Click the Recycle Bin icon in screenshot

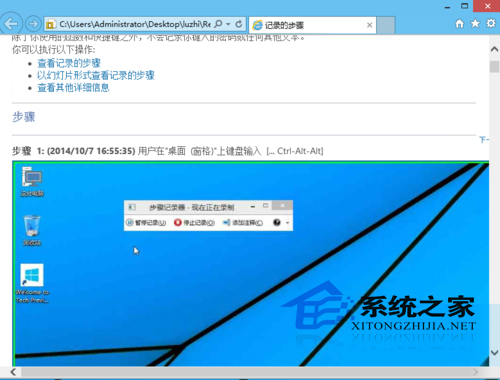[x=32, y=230]
